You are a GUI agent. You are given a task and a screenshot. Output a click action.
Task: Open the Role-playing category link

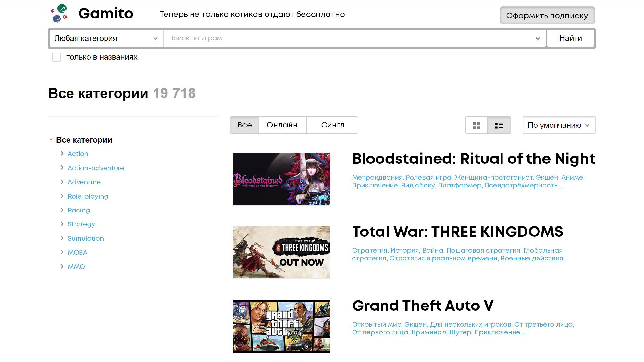point(88,196)
